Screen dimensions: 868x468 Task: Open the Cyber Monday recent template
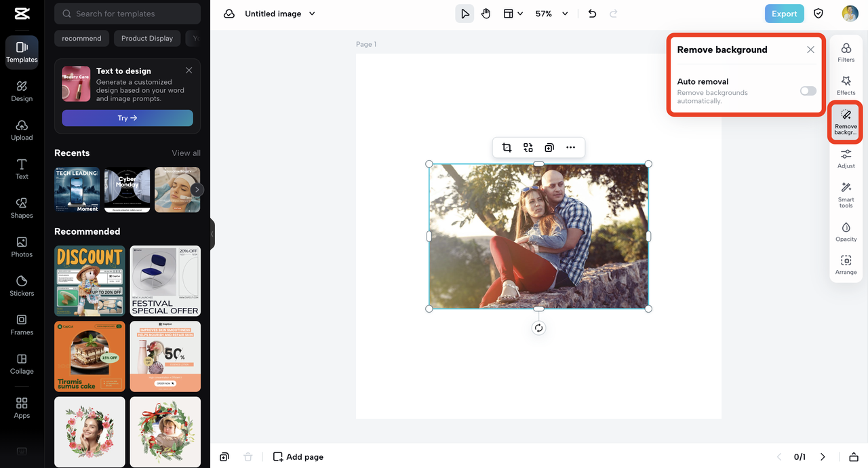pos(127,190)
